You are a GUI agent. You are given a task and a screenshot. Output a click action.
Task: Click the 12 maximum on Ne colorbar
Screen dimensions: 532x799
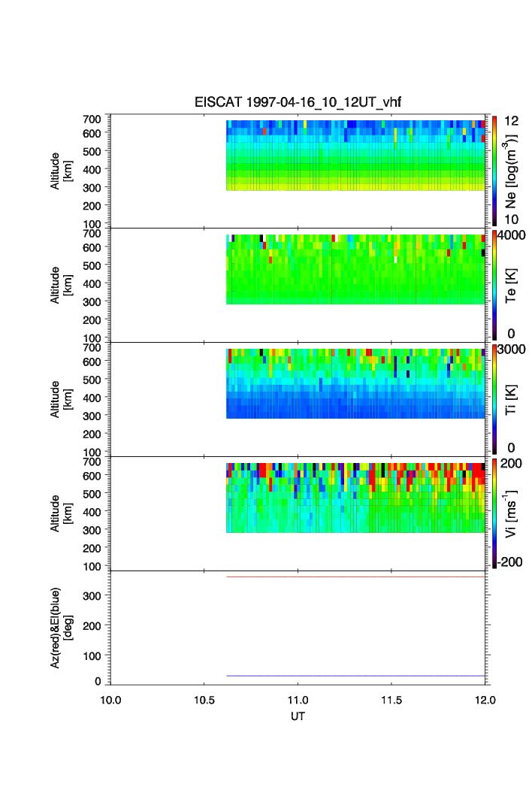511,121
